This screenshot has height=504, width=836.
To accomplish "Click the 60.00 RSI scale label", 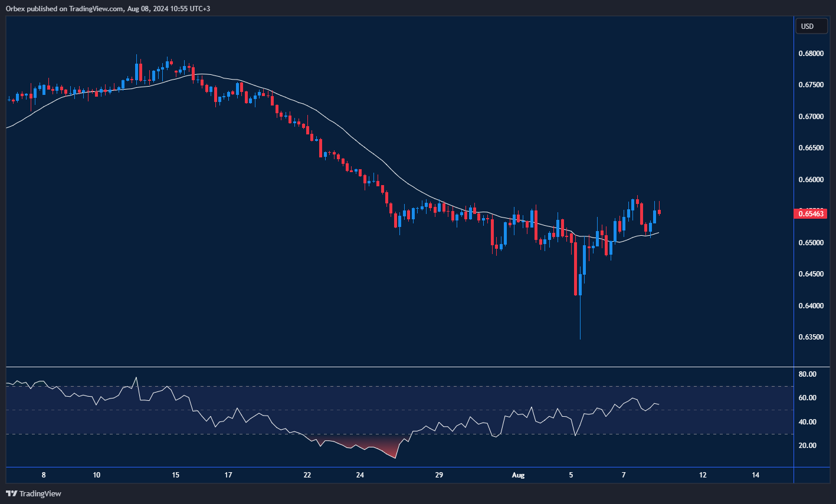I will (x=807, y=398).
